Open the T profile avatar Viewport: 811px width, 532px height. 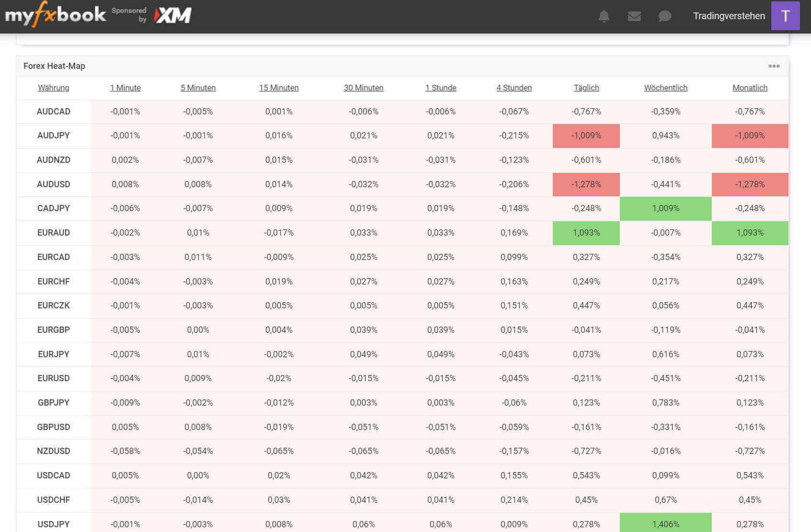[x=785, y=15]
